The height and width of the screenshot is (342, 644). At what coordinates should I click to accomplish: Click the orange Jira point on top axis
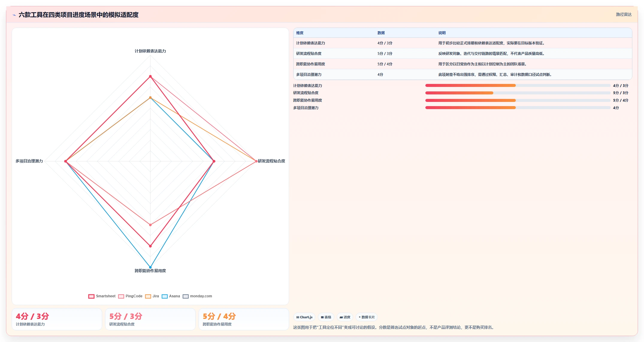point(150,98)
